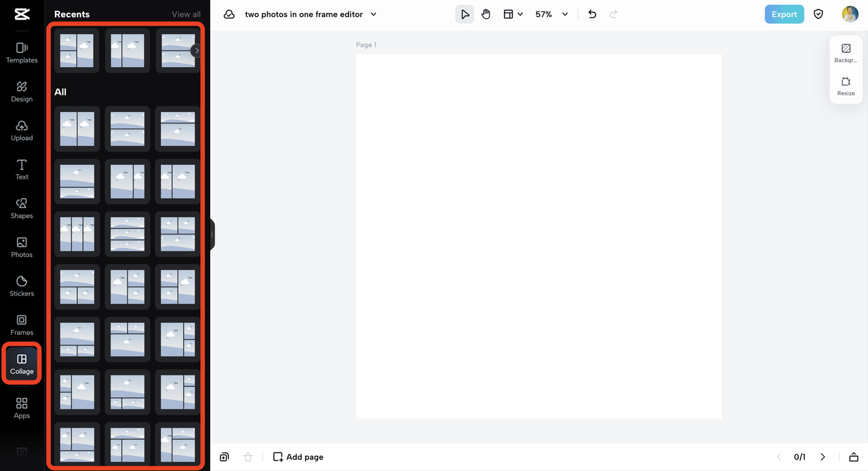
Task: Open the layout view dropdown
Action: (513, 14)
